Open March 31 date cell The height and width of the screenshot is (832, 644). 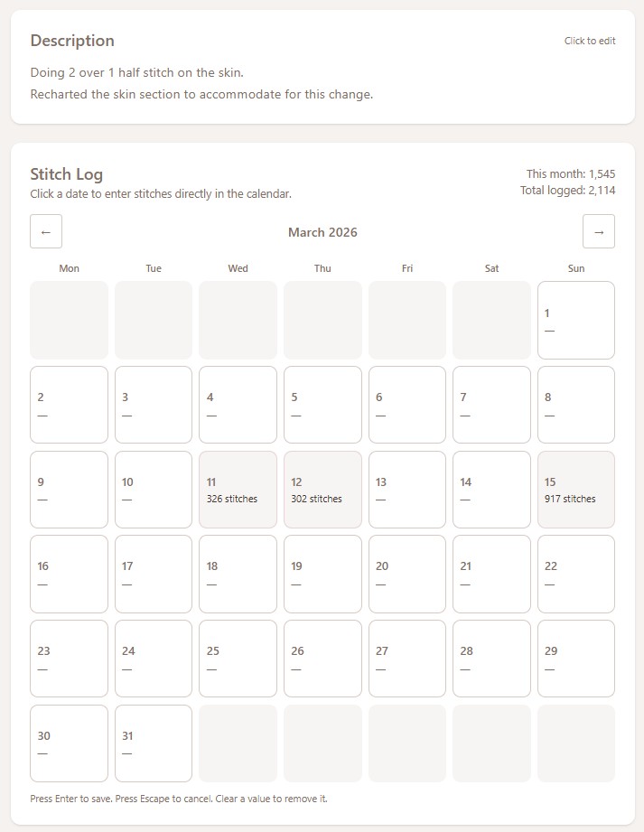(x=154, y=743)
